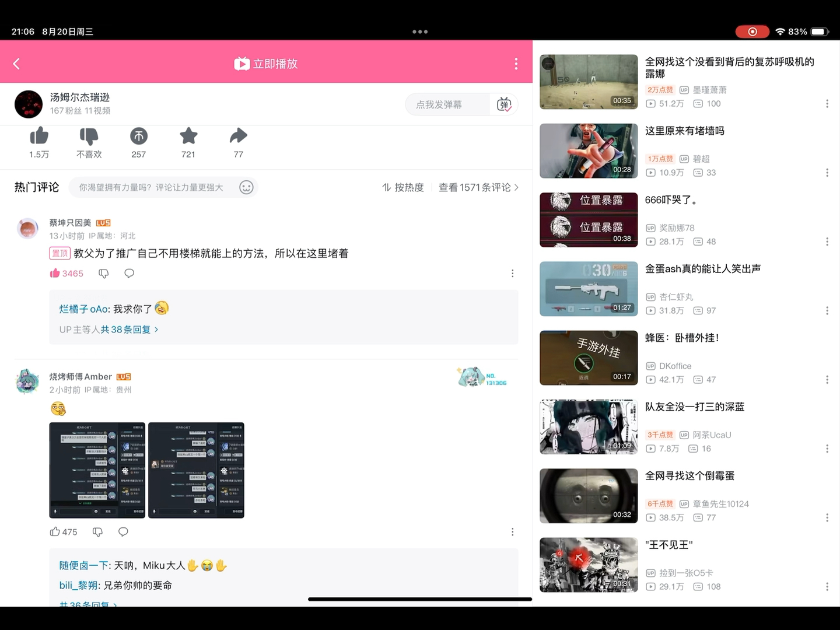Open video titled "王不见王"
The image size is (840, 630).
point(669,545)
